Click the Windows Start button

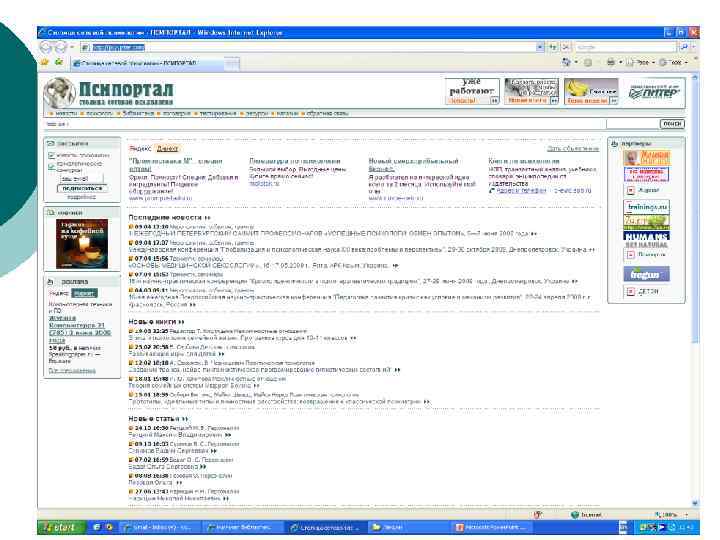[x=61, y=528]
